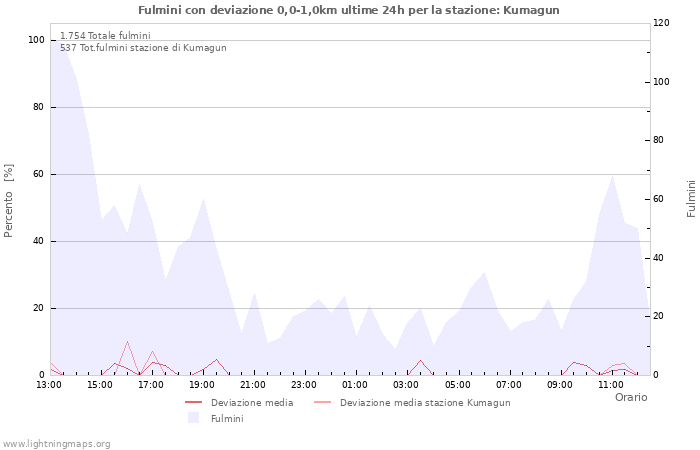700x450 pixels.
Task: Click the 19:00 time axis label
Action: tap(202, 385)
